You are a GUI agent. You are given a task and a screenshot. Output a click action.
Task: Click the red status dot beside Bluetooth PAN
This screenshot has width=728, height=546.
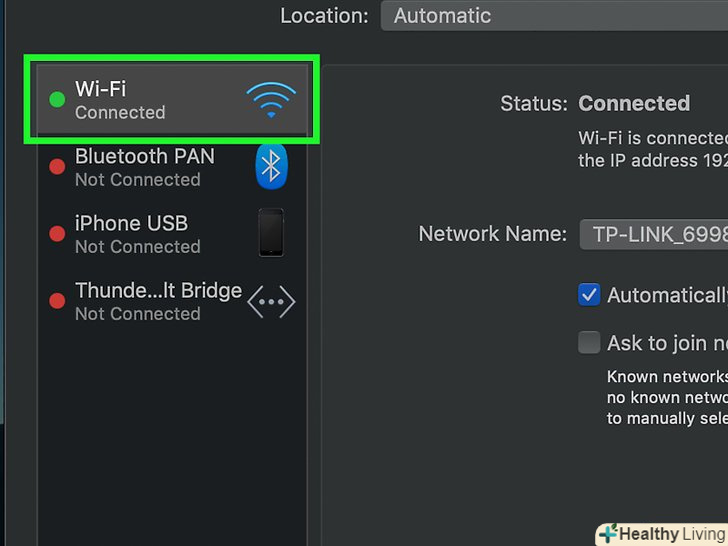coord(57,166)
